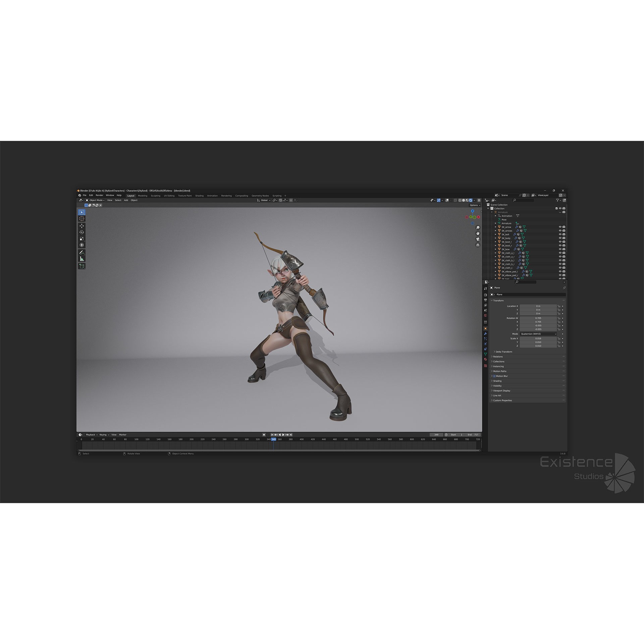The image size is (644, 644).
Task: Open Render Properties in the properties panel
Action: pos(485,294)
